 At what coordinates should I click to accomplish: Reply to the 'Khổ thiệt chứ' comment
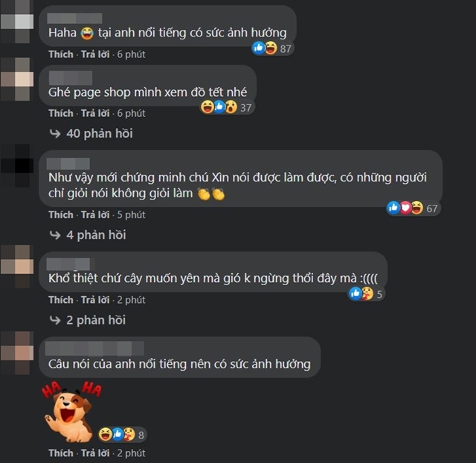click(x=95, y=300)
